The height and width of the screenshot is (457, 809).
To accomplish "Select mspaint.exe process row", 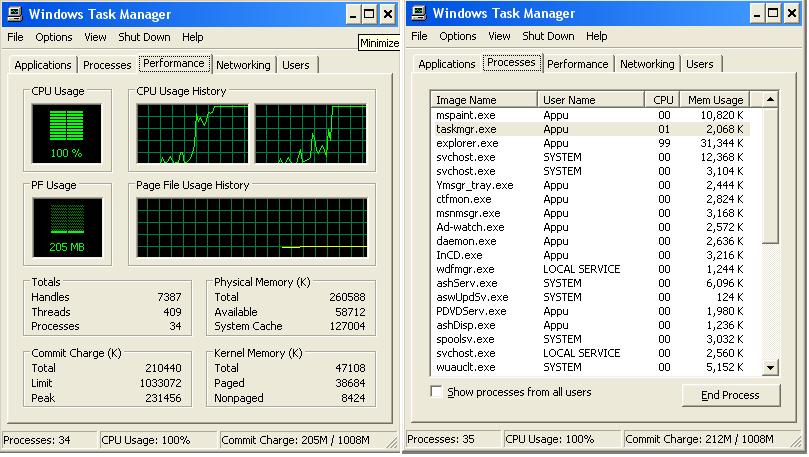I will coord(590,115).
